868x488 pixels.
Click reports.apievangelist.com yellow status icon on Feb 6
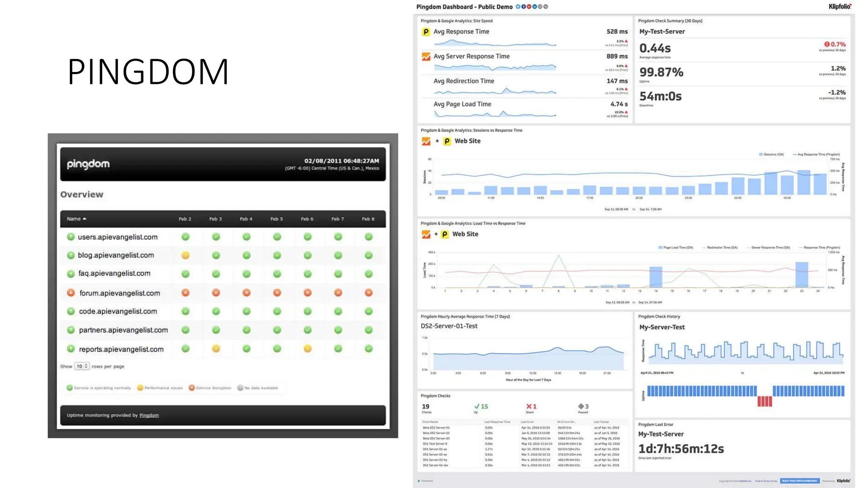click(307, 349)
